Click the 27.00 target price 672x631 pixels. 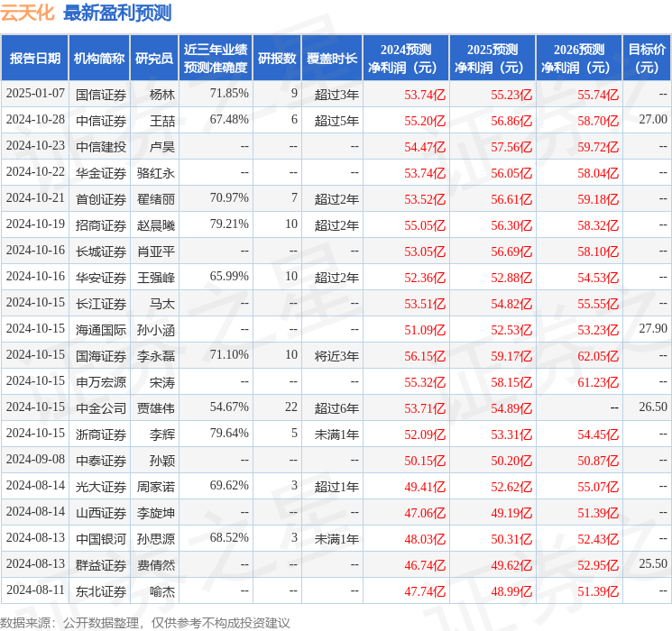coord(653,120)
